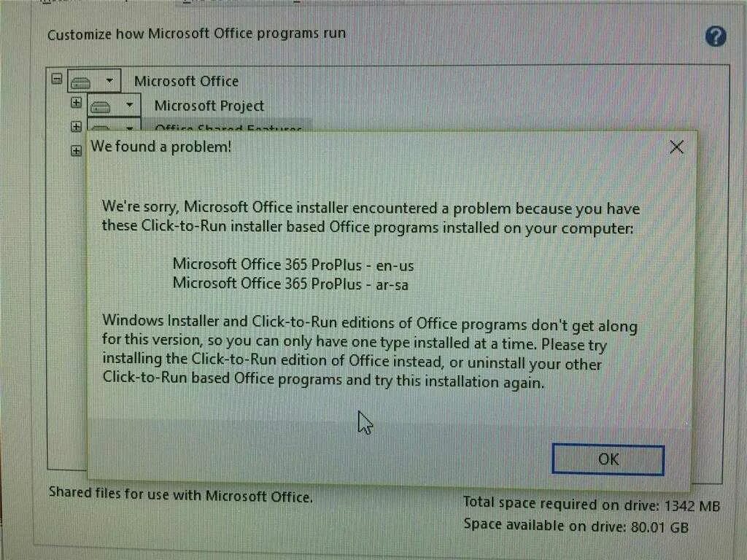Select the partially hidden Office Shared Features label

(x=228, y=128)
